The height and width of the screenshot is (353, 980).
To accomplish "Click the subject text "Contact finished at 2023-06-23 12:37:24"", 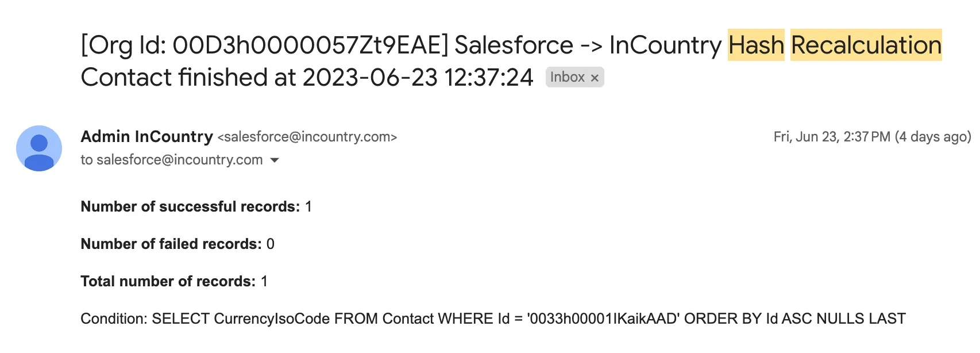I will 307,77.
